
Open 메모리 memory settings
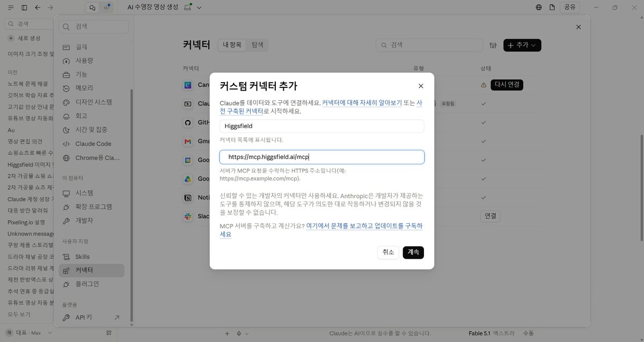(91, 88)
